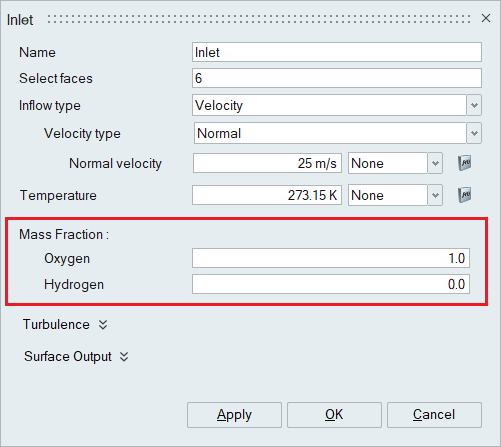Click the Inlet title bar grip

(259, 19)
